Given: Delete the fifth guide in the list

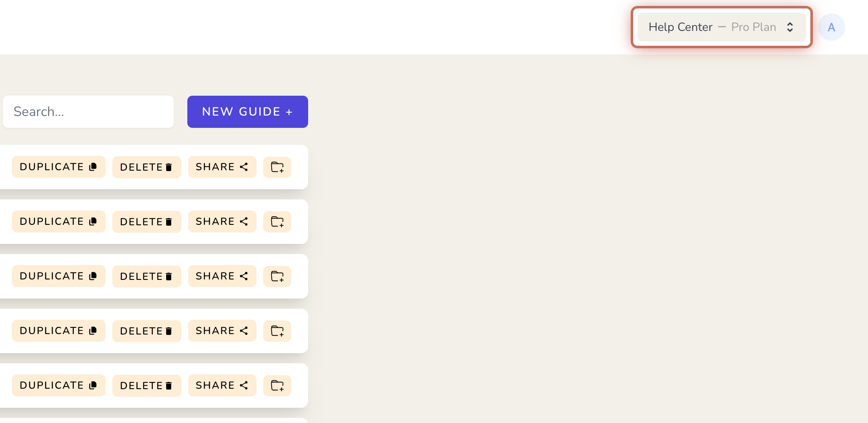Looking at the screenshot, I should (x=147, y=386).
